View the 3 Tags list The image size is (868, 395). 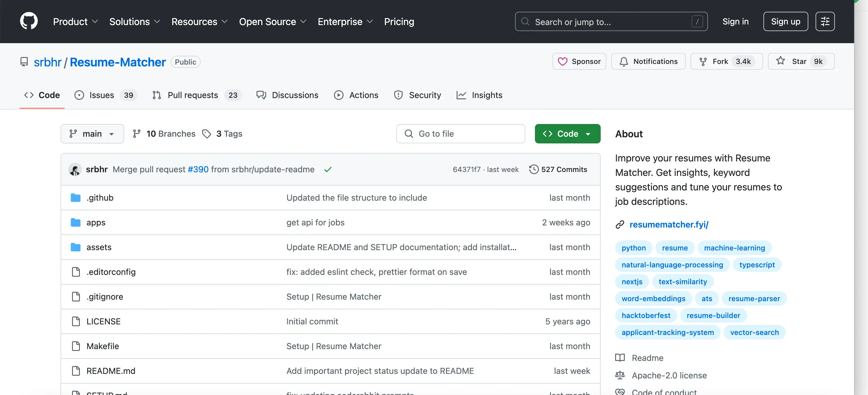coord(222,134)
